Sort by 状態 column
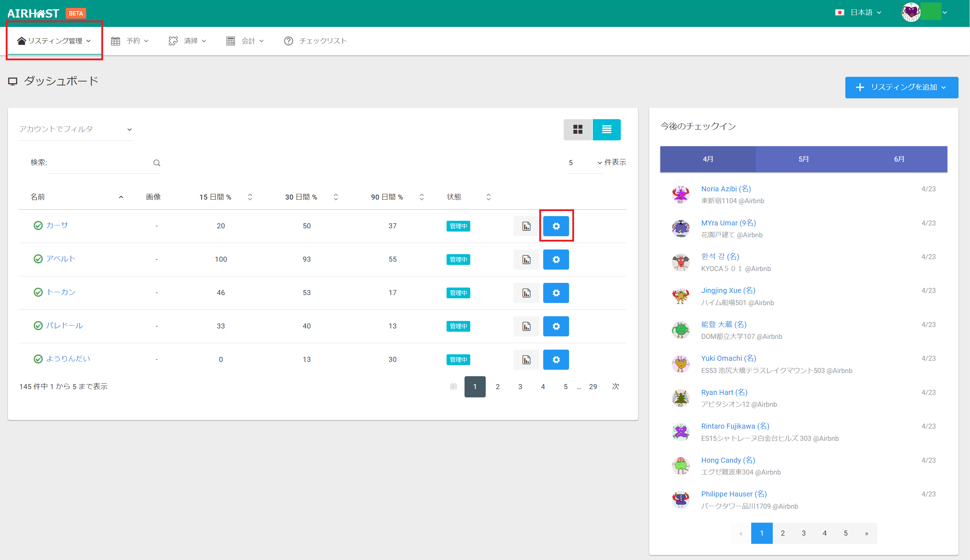The image size is (970, 560). 488,197
